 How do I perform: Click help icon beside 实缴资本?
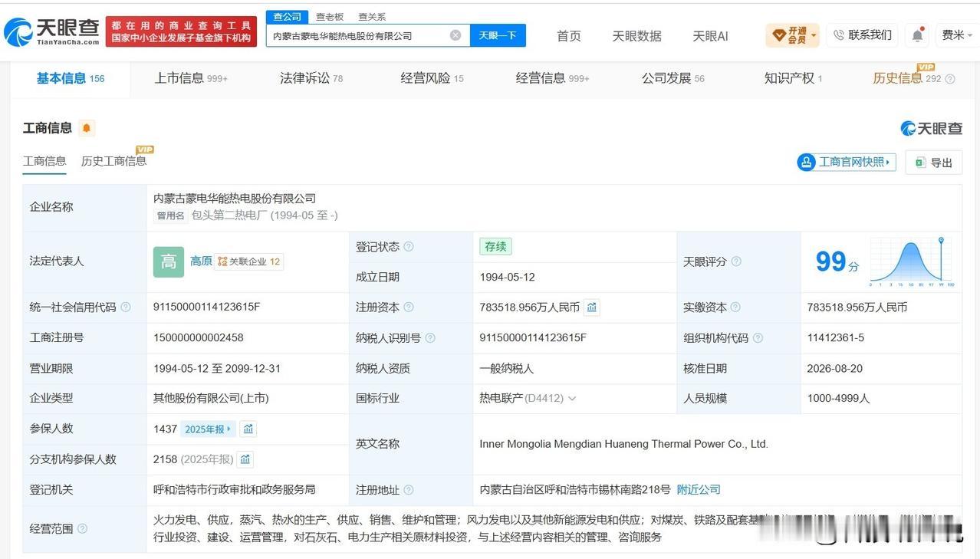point(736,307)
